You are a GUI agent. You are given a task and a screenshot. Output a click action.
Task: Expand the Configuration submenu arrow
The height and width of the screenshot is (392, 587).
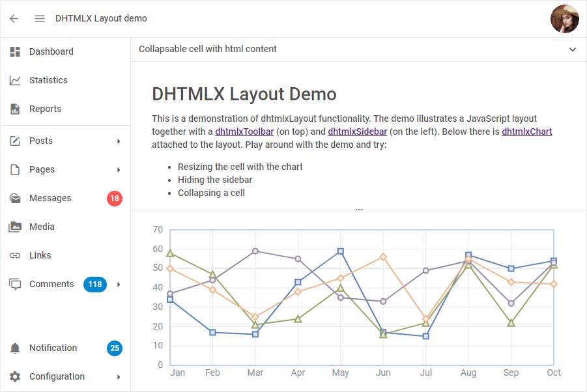pos(119,376)
